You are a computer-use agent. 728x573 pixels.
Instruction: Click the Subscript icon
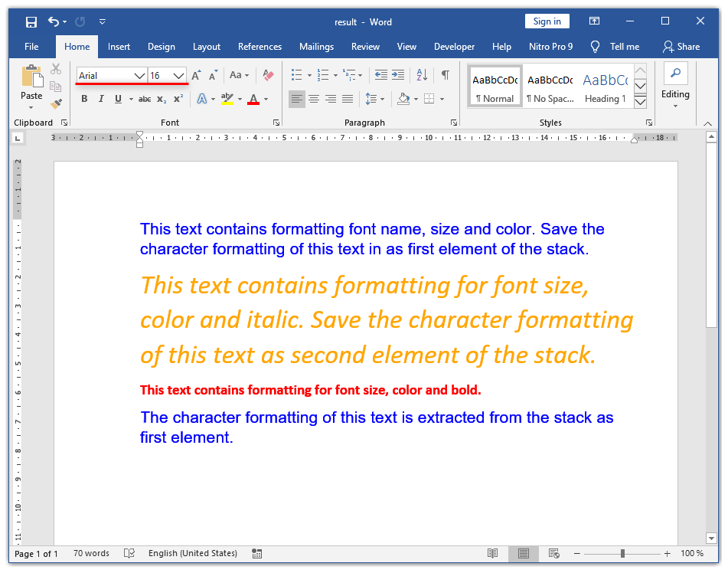click(162, 99)
